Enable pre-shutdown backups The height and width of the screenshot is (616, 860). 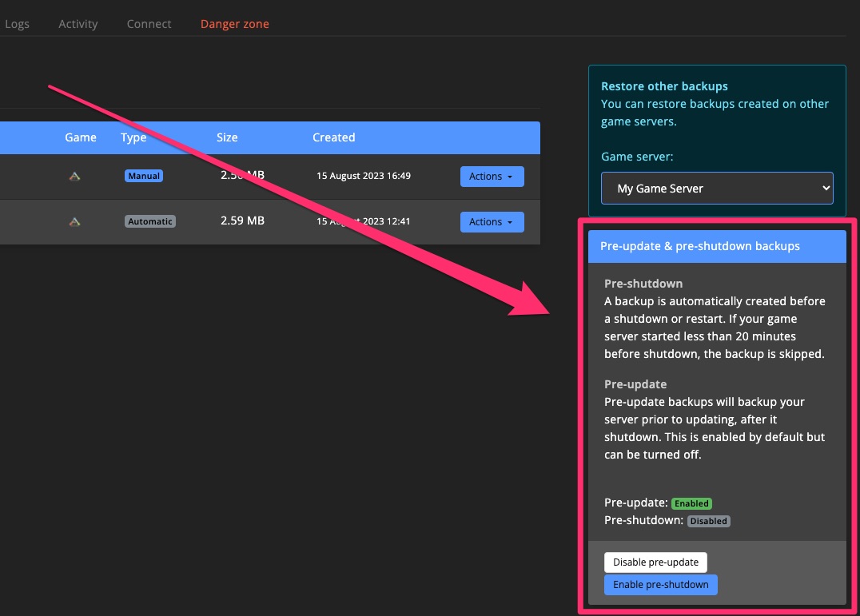(660, 584)
